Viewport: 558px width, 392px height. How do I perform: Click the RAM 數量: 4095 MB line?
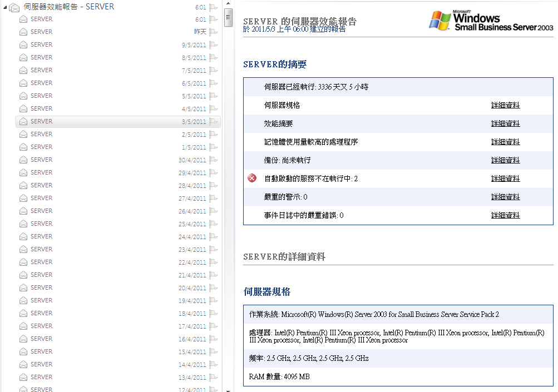279,376
